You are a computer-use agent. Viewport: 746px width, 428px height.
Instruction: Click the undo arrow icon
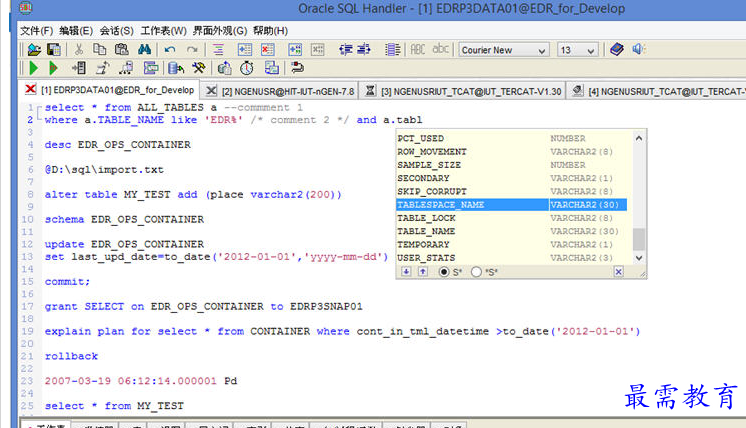[x=170, y=49]
